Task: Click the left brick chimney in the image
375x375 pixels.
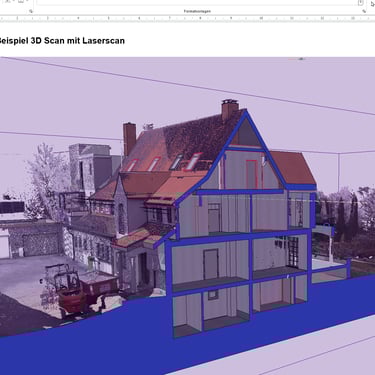Action: 129,139
